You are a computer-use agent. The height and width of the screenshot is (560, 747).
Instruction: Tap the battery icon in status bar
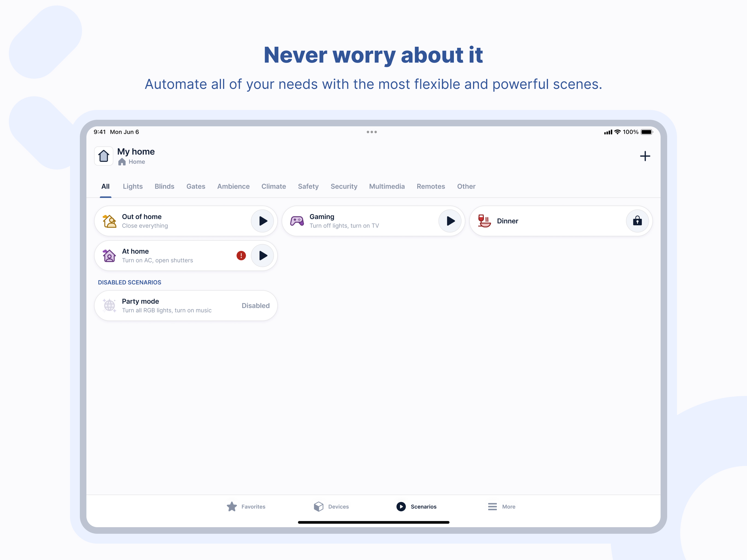pyautogui.click(x=647, y=132)
